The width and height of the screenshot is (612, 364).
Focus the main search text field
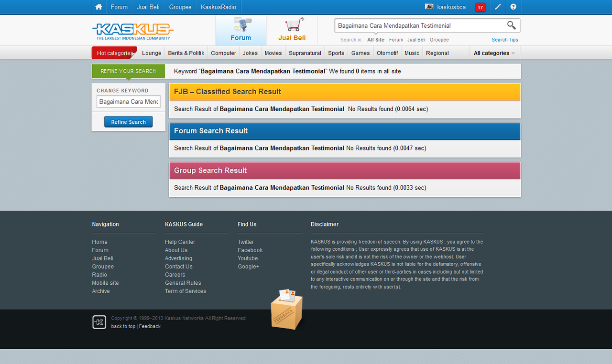click(x=420, y=26)
